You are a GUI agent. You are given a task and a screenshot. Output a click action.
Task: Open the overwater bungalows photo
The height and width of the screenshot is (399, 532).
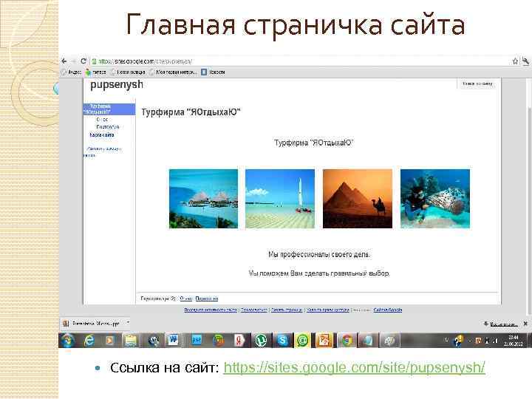(x=204, y=199)
